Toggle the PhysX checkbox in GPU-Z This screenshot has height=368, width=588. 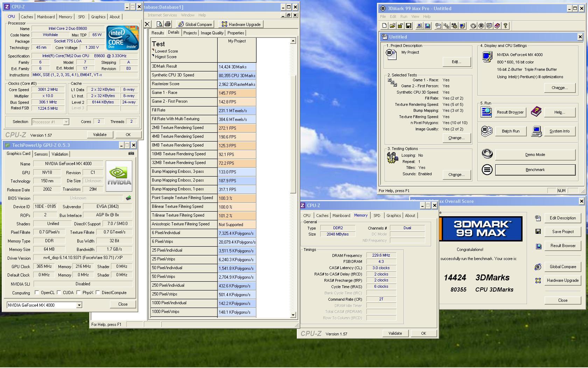(x=78, y=292)
